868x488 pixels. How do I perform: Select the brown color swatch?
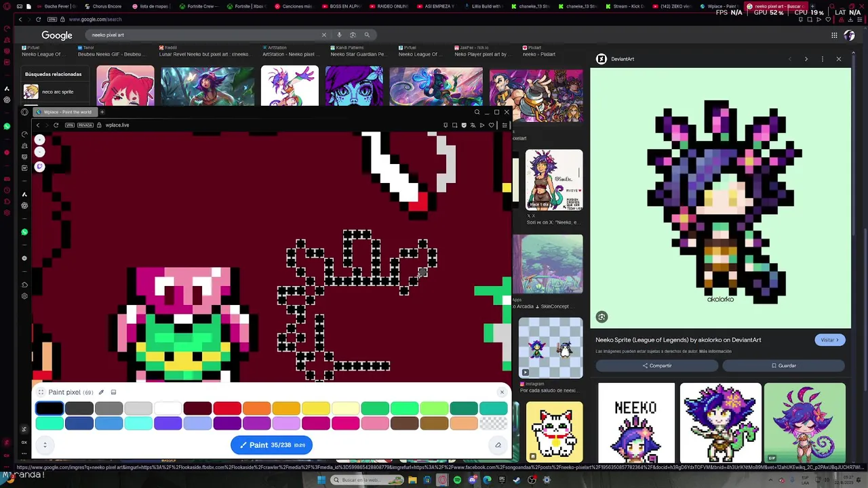[405, 424]
